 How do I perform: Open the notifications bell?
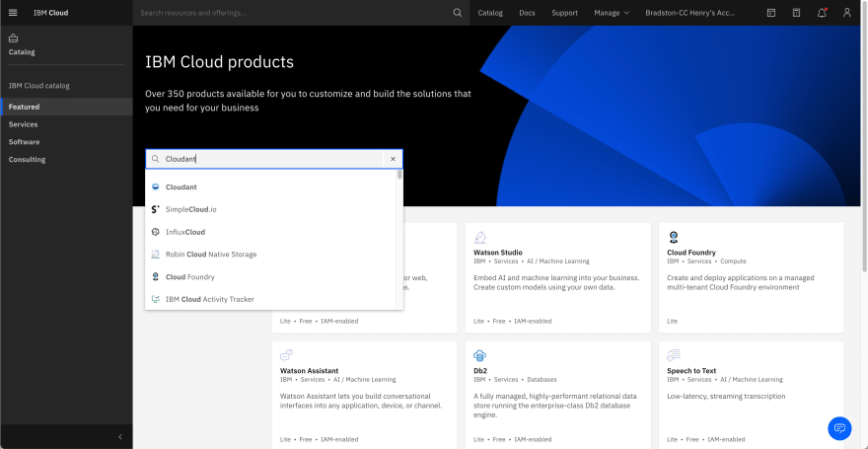point(822,13)
